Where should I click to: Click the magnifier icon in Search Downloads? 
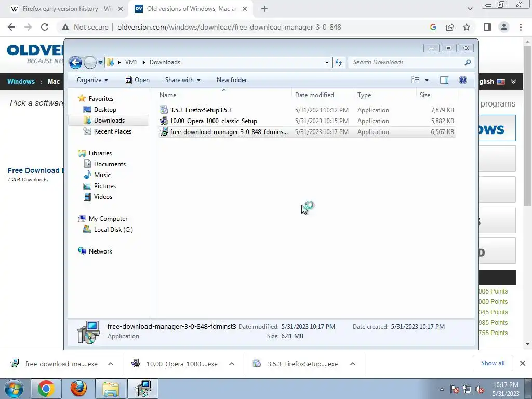468,62
